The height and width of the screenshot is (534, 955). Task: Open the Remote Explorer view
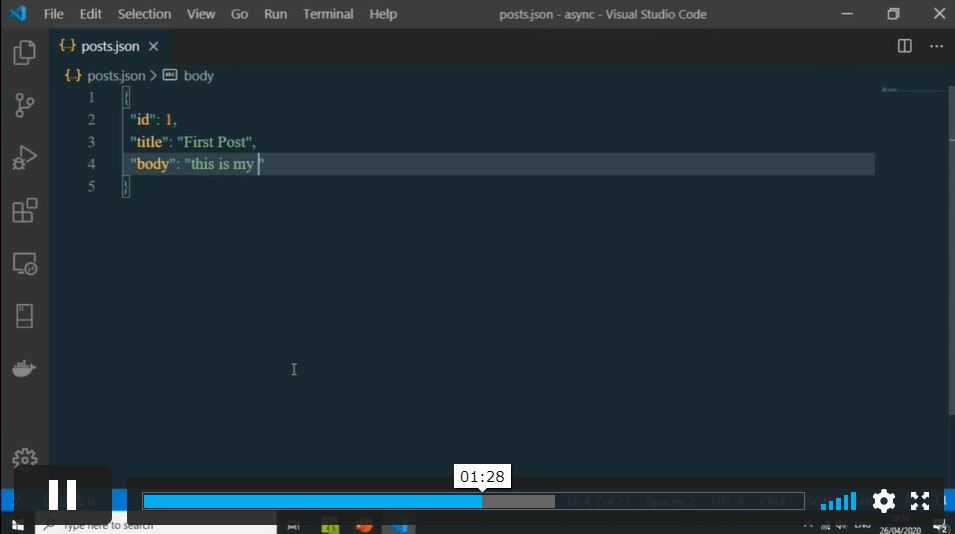pos(24,264)
